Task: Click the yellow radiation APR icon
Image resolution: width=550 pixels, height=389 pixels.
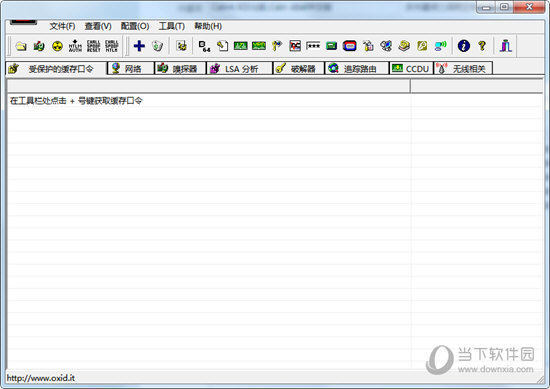Action: (57, 46)
